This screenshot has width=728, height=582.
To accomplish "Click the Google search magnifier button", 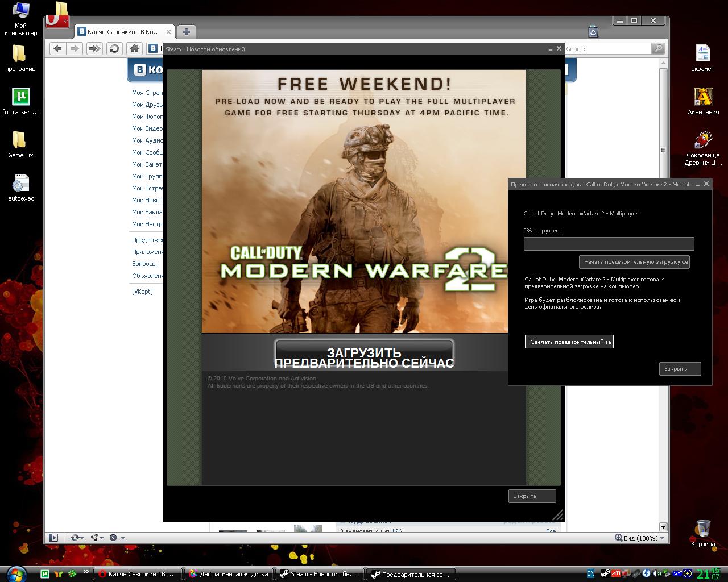I will (x=659, y=49).
